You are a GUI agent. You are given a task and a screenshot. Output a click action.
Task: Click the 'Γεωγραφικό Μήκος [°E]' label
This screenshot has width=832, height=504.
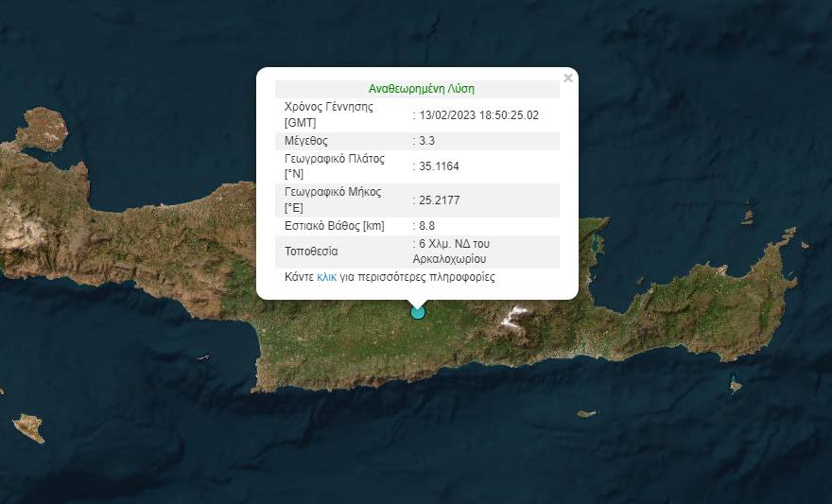pyautogui.click(x=332, y=200)
